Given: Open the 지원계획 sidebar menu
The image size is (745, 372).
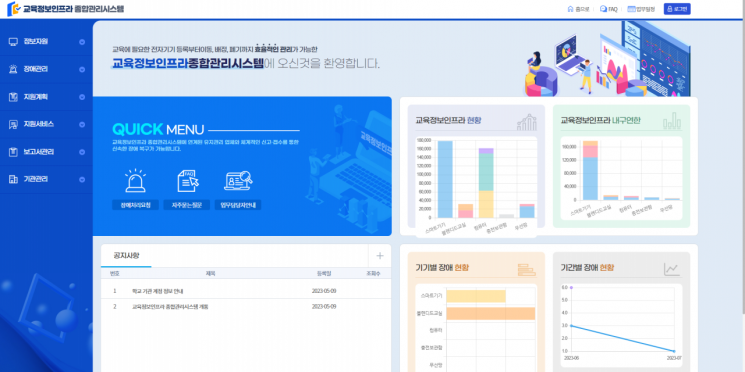Looking at the screenshot, I should 46,97.
